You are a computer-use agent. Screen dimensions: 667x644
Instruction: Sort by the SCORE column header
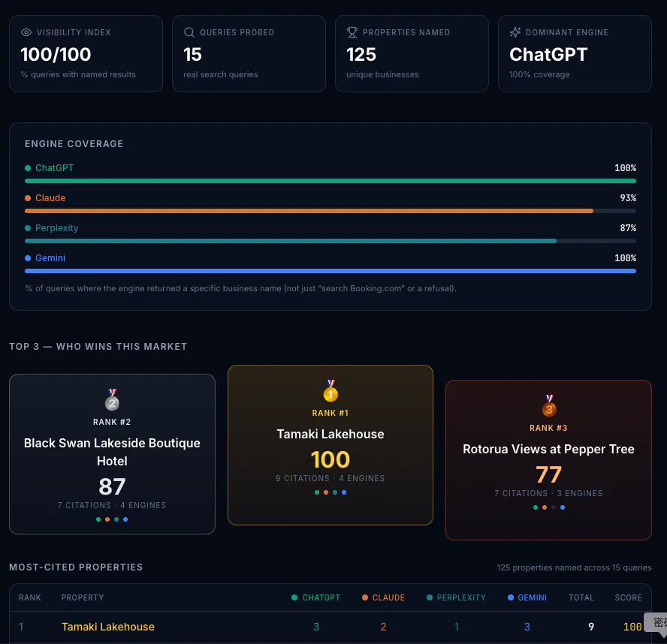tap(628, 597)
